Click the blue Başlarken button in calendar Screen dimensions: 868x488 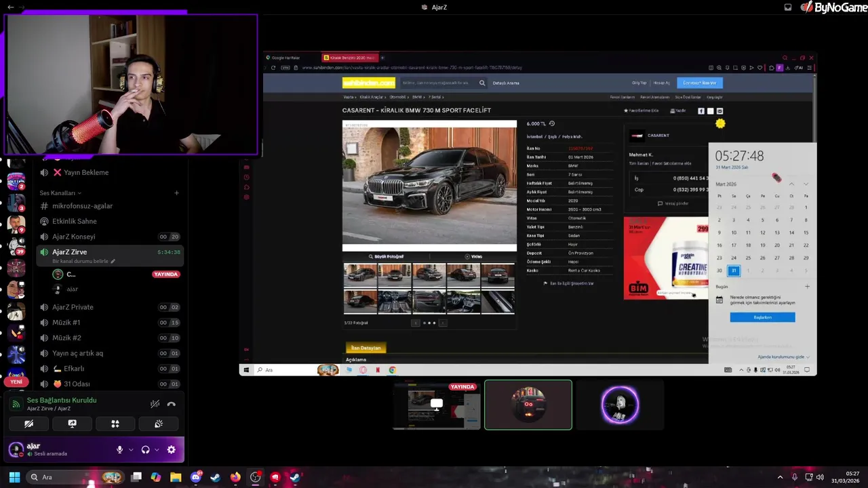tap(762, 317)
